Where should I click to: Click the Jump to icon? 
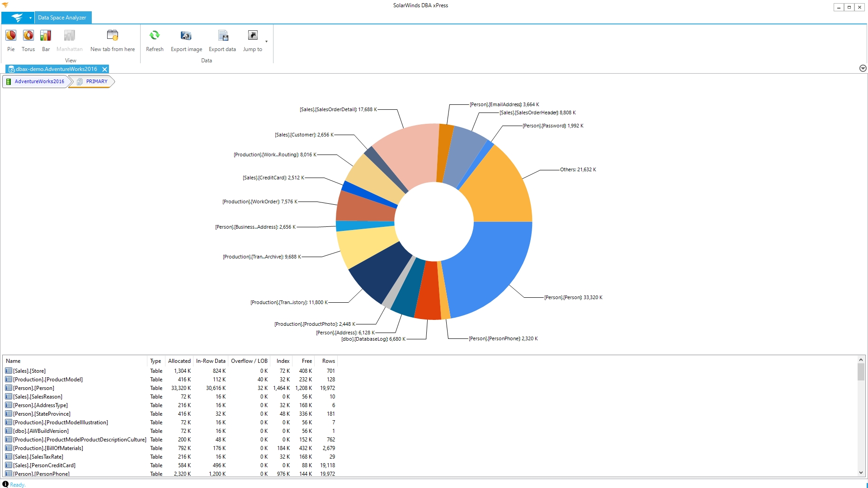[x=252, y=36]
